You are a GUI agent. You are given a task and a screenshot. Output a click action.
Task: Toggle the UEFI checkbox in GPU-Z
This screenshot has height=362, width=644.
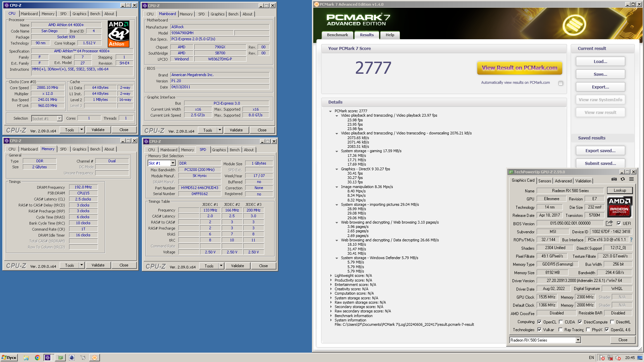(x=619, y=224)
